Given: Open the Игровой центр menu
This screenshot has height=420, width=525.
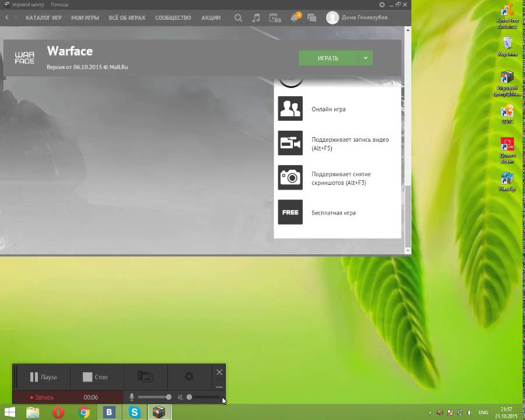Looking at the screenshot, I should coord(28,5).
